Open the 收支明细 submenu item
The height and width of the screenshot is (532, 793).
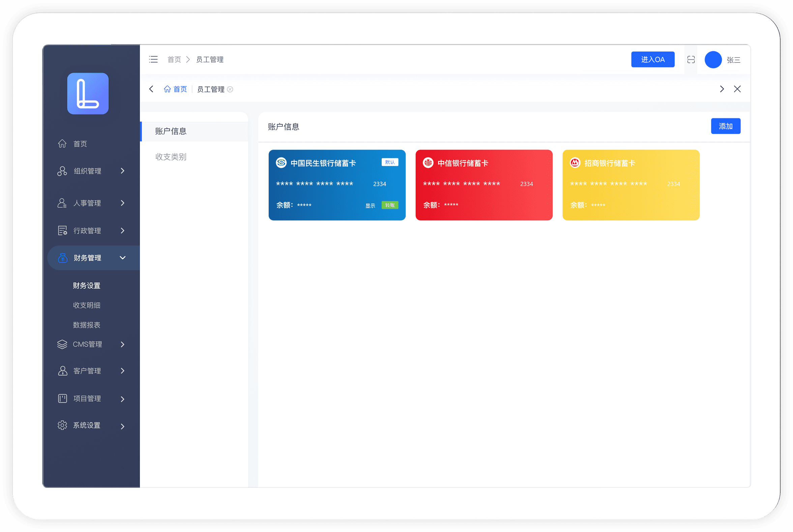click(87, 305)
